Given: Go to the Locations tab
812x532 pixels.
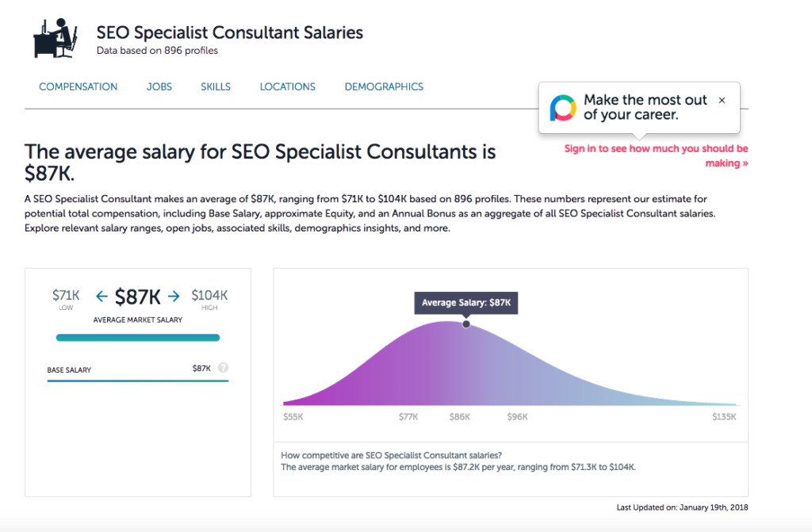Looking at the screenshot, I should (287, 87).
